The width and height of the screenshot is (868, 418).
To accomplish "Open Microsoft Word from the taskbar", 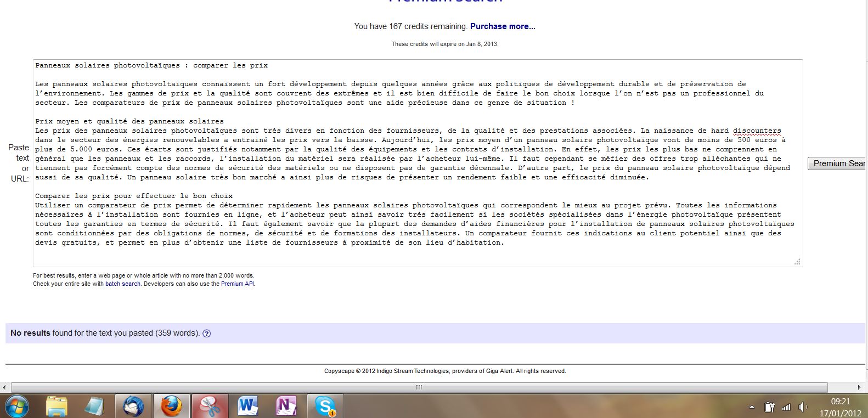I will click(x=248, y=406).
